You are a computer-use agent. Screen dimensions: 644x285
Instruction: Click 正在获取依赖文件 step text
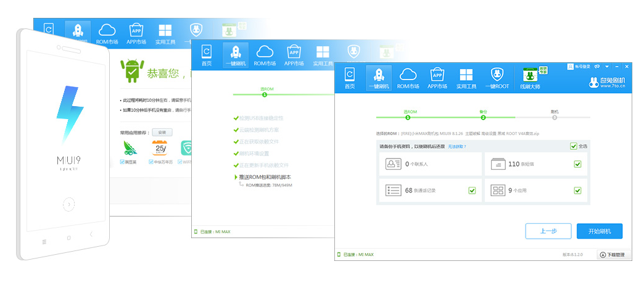[x=259, y=142]
